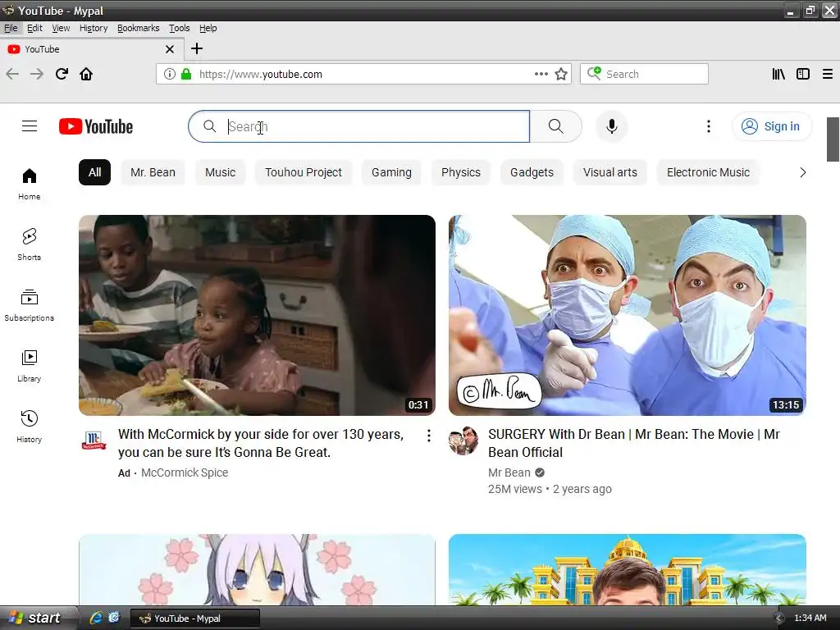Click Sign in button
Viewport: 840px width, 630px height.
pos(771,126)
